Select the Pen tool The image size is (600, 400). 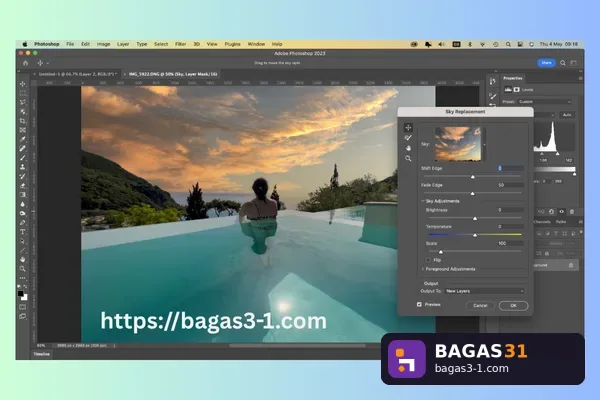[23, 223]
